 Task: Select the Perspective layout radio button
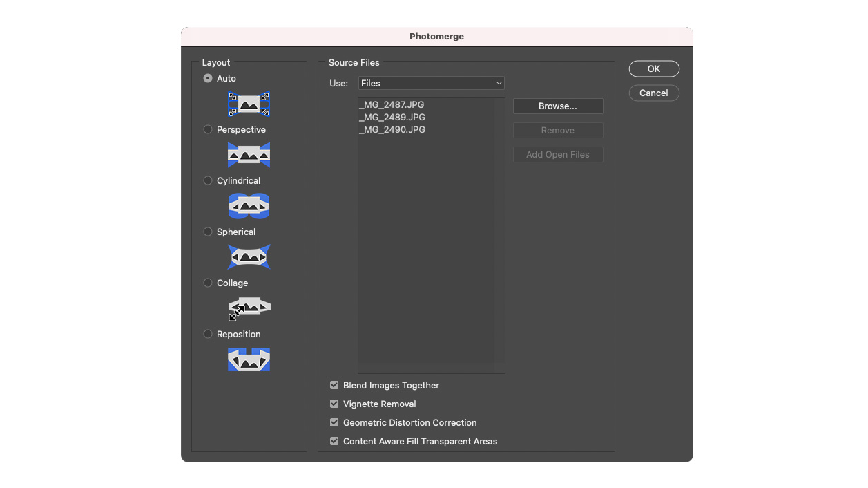[x=208, y=129]
